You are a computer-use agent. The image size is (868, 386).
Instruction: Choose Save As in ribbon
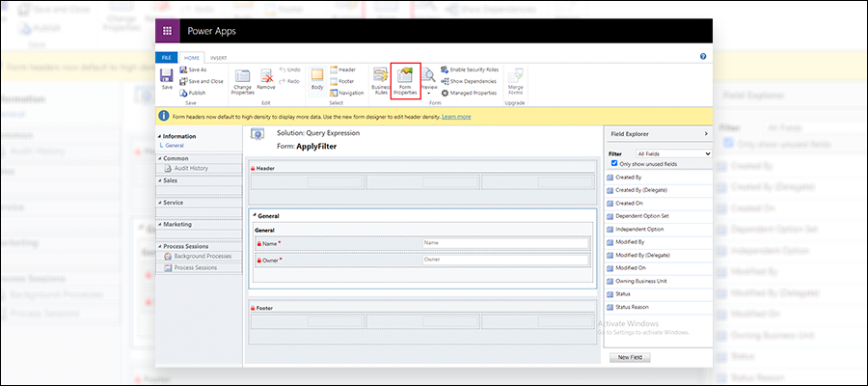click(x=193, y=69)
